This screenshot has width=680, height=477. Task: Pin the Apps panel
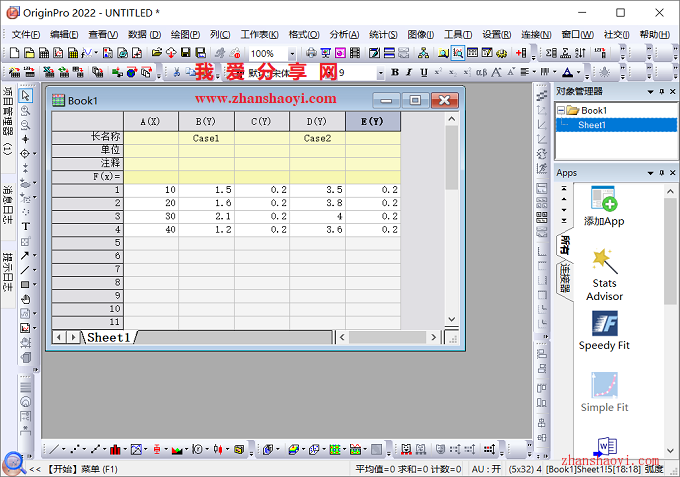[662, 173]
